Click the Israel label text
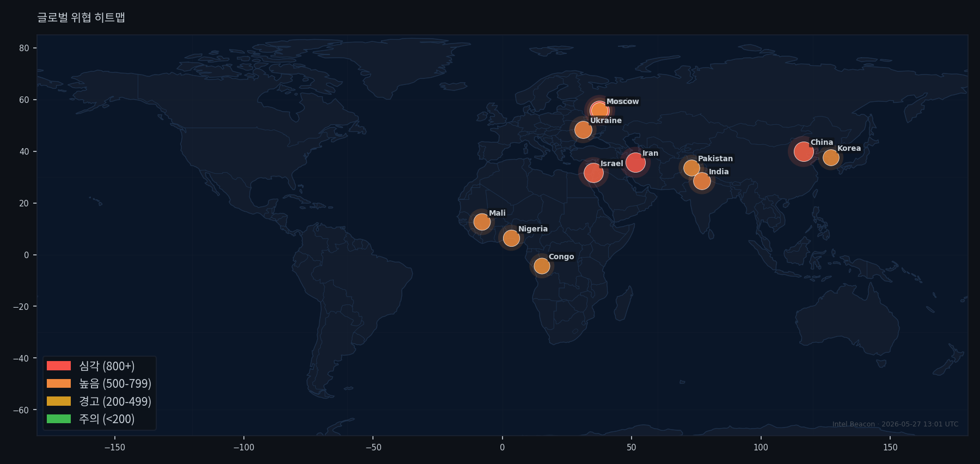Screen dimensions: 980x464 (611, 163)
